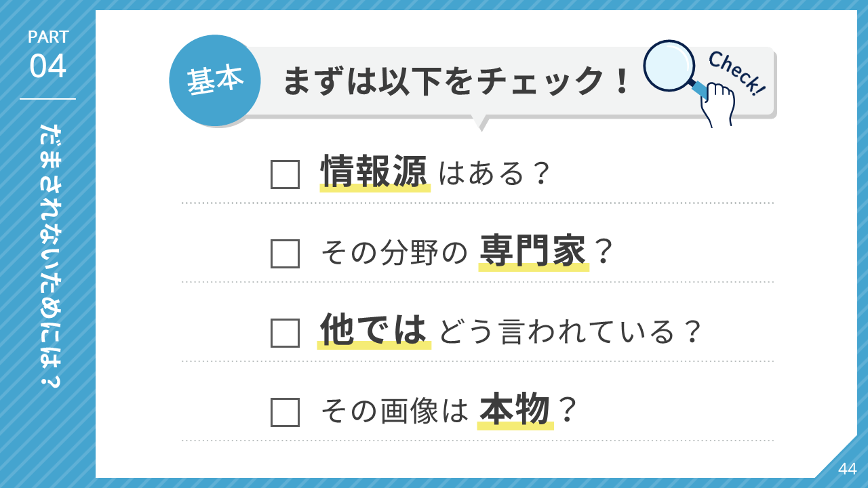Tick the その分野の専門家？ checkbox
The height and width of the screenshot is (488, 868).
click(285, 253)
